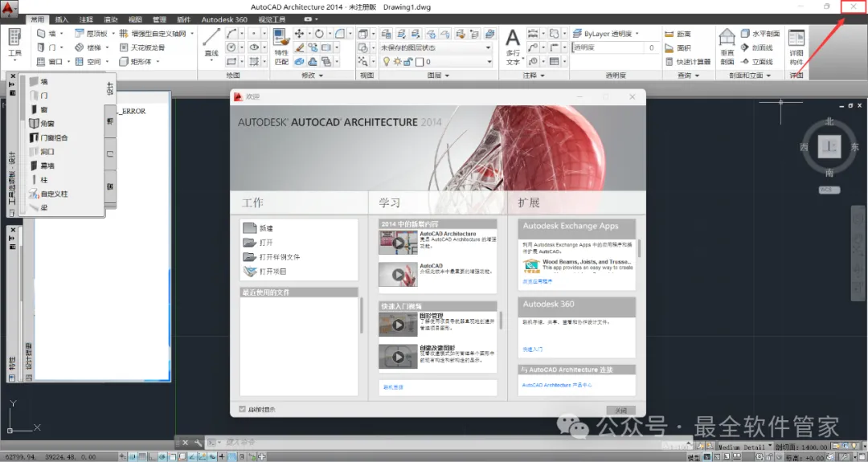Select 自定义柱 in tool palette

pos(49,194)
